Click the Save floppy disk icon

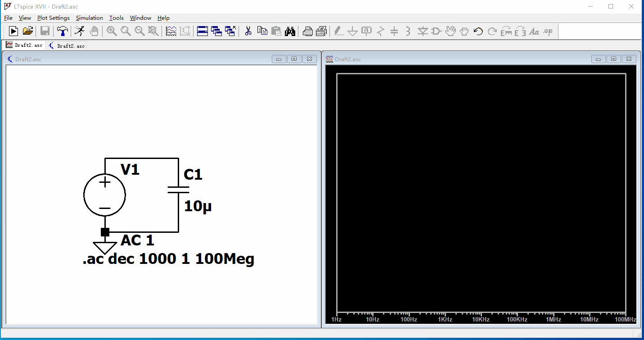click(45, 31)
